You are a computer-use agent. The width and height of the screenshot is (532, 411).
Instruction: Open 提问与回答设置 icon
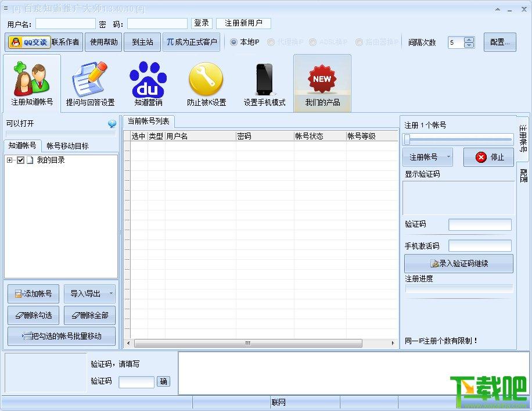(x=90, y=84)
